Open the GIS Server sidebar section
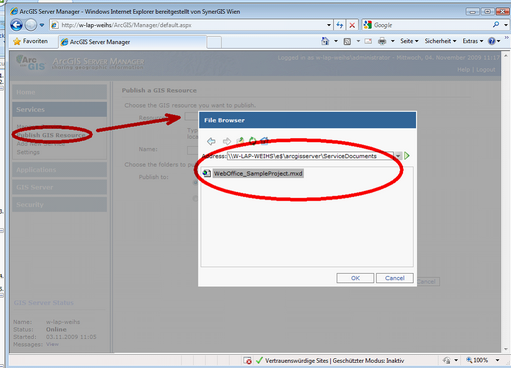Screen dimensions: 511x368 (60, 187)
